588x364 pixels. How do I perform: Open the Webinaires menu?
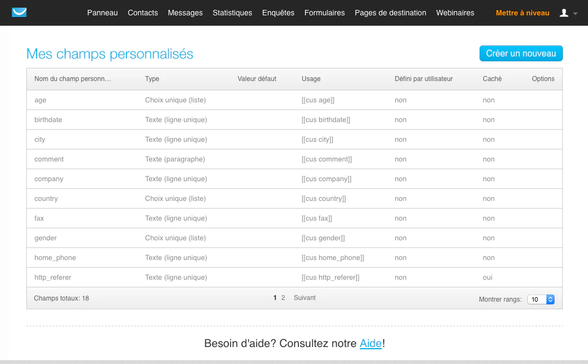(x=456, y=13)
